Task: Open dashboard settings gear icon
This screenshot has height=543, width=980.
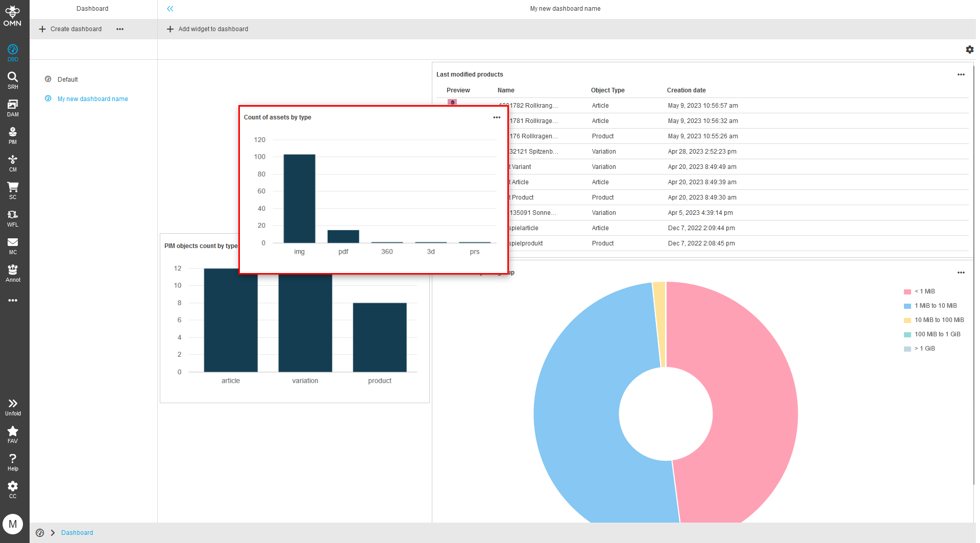Action: coord(969,50)
